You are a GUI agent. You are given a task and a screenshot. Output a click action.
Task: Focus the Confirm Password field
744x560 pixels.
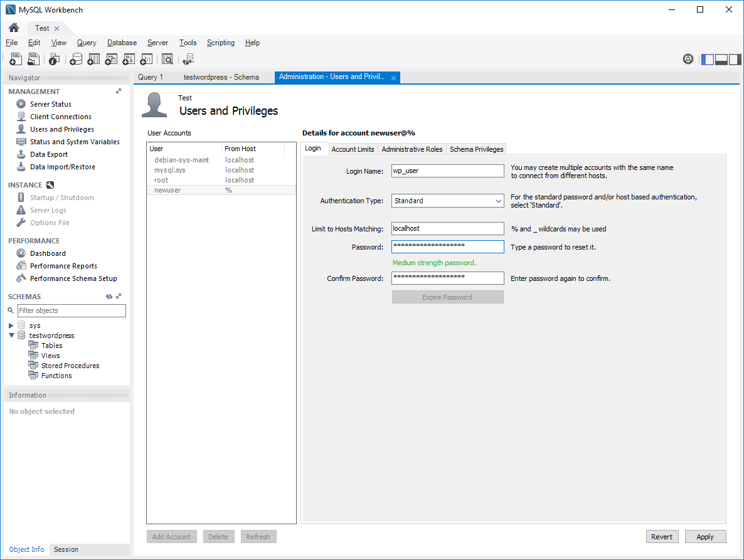[447, 278]
